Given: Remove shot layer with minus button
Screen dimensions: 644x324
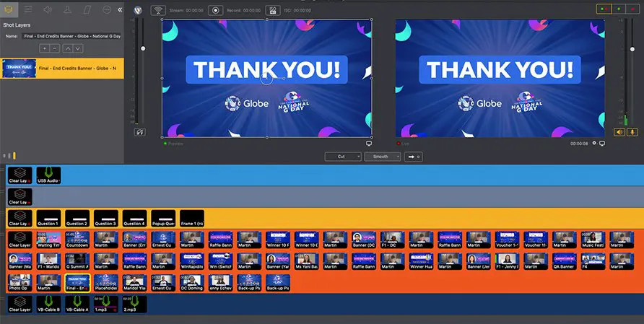Looking at the screenshot, I should coord(55,48).
